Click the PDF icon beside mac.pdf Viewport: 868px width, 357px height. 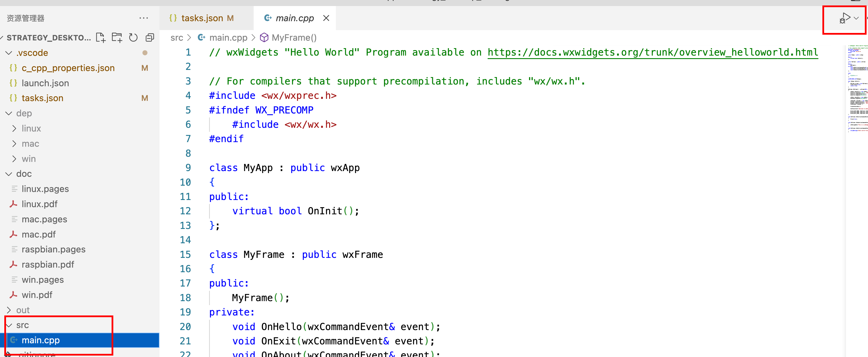(x=13, y=234)
